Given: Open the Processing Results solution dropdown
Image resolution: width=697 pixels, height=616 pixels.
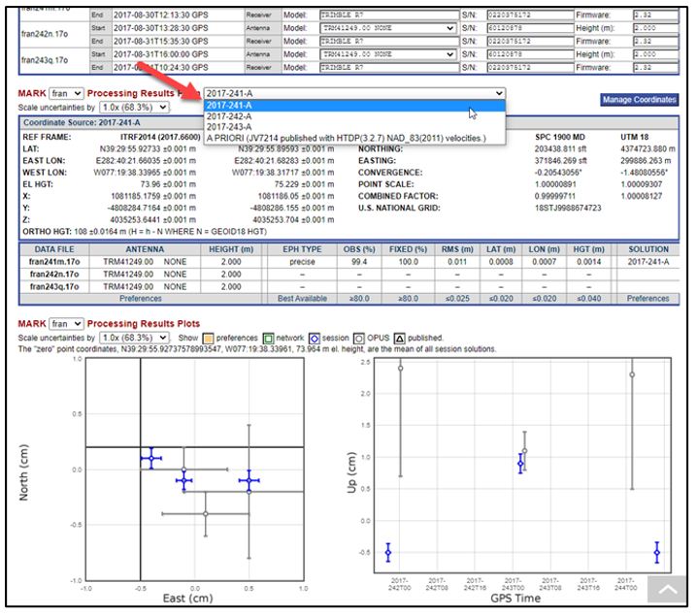Looking at the screenshot, I should click(x=354, y=93).
